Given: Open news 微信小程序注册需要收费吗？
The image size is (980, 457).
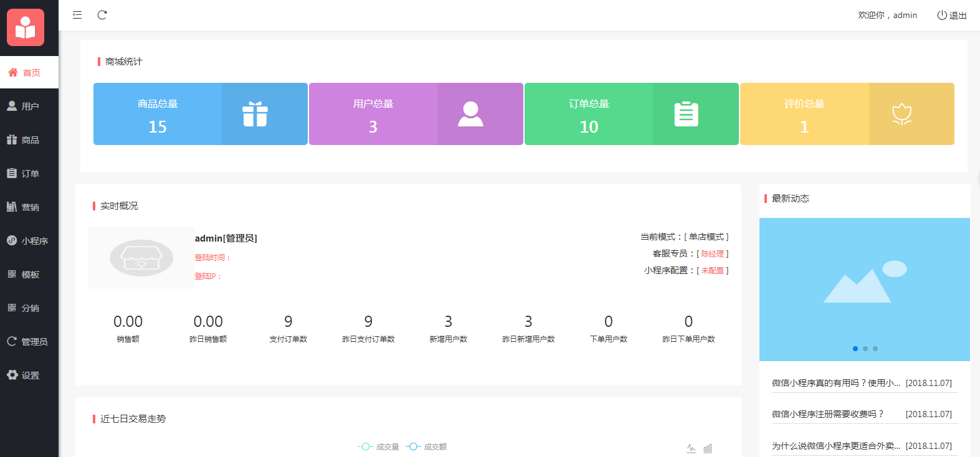Looking at the screenshot, I should coord(828,414).
